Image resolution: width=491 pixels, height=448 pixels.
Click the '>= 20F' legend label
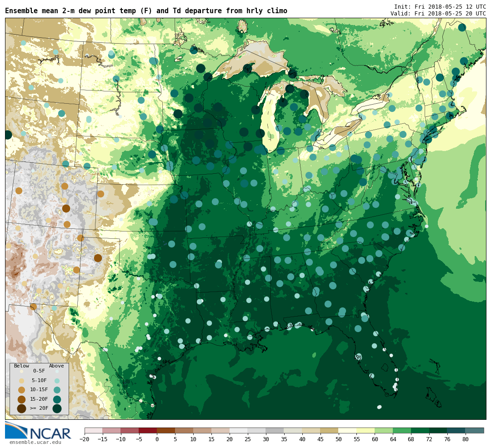pyautogui.click(x=39, y=408)
